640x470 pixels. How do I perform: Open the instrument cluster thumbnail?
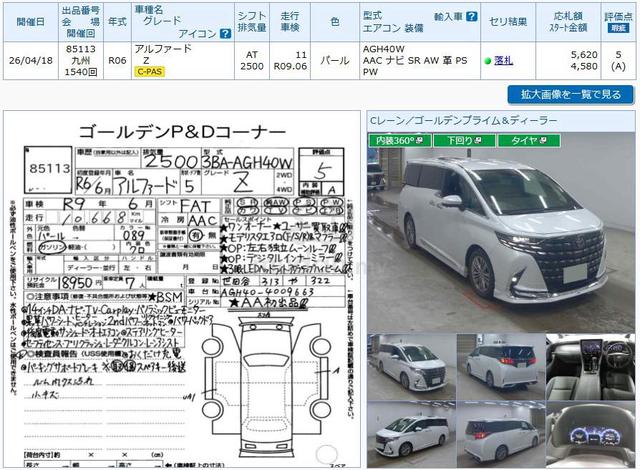coord(590,434)
